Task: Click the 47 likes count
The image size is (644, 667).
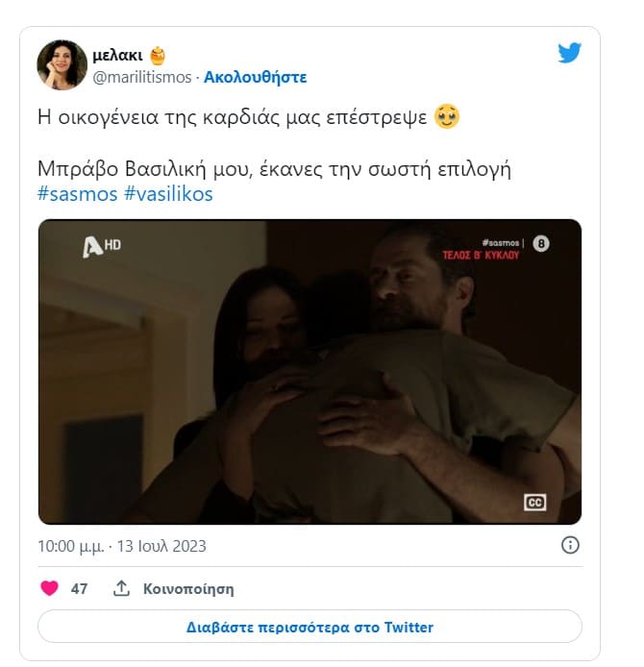Action: point(79,589)
